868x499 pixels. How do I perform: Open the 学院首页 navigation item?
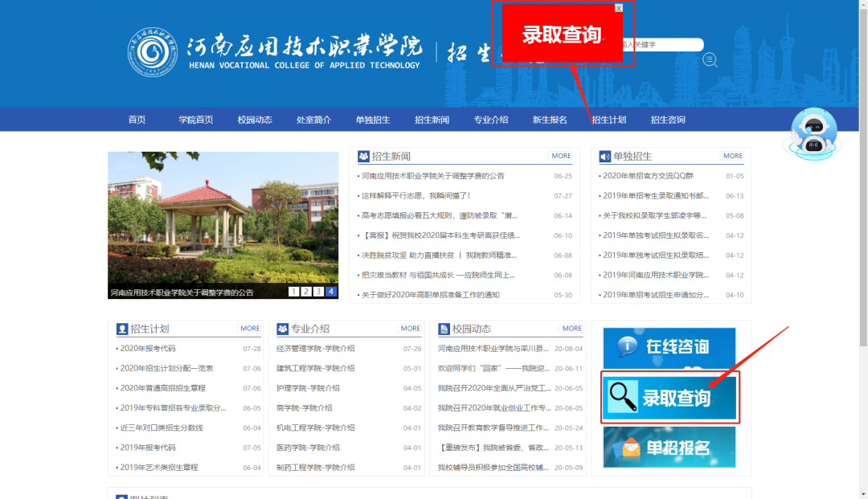click(x=196, y=120)
